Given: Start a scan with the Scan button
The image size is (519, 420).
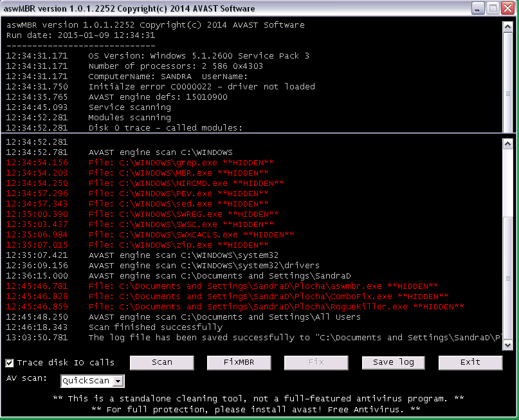Looking at the screenshot, I should click(x=162, y=362).
